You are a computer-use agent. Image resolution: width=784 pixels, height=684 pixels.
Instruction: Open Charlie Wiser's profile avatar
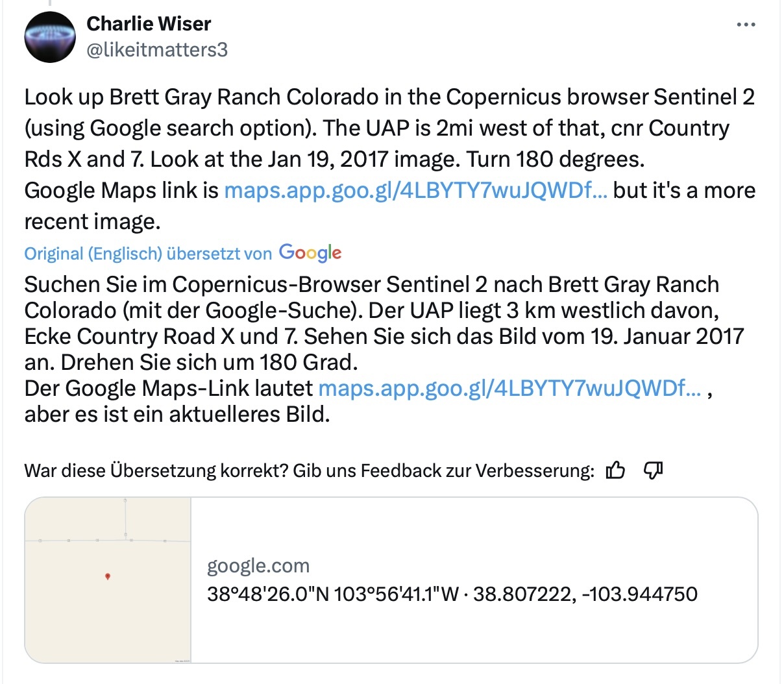point(50,37)
